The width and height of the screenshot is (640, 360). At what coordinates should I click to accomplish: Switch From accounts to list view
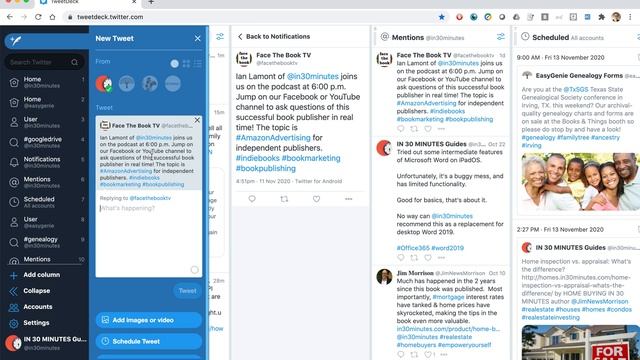pyautogui.click(x=198, y=64)
